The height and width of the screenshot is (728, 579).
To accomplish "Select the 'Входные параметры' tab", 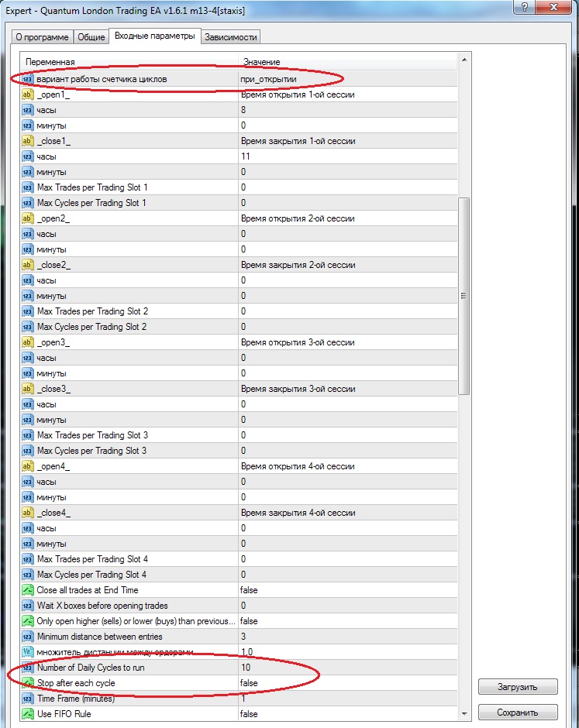I will 155,36.
